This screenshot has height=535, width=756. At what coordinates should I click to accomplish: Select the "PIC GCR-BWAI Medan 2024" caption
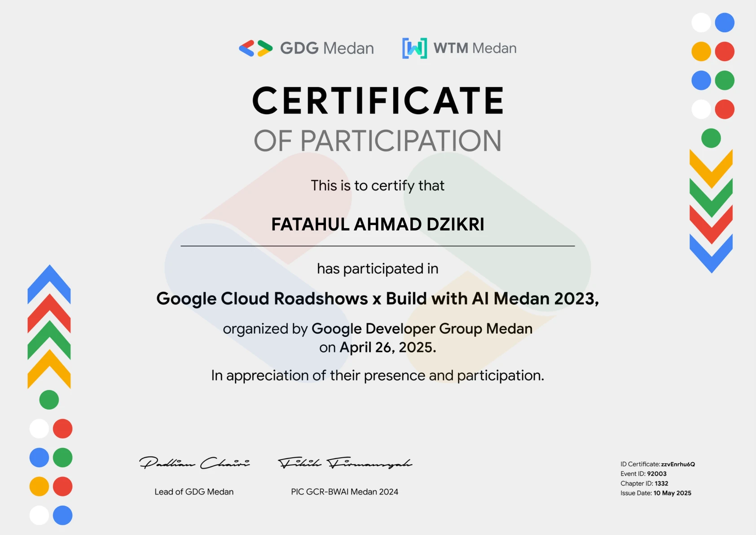(344, 492)
